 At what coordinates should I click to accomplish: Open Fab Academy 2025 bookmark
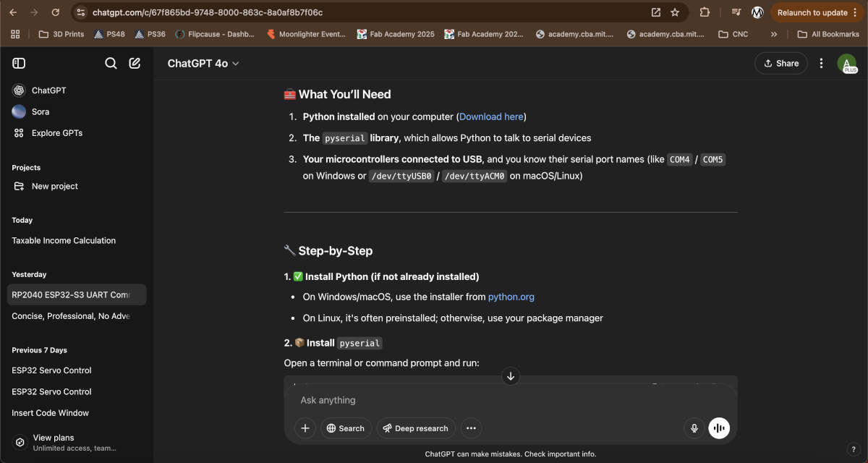(x=396, y=34)
